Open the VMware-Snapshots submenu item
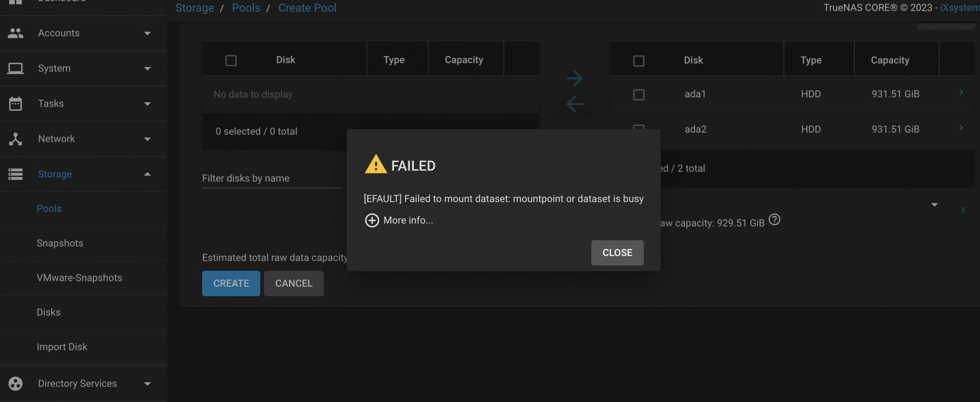 pyautogui.click(x=79, y=278)
